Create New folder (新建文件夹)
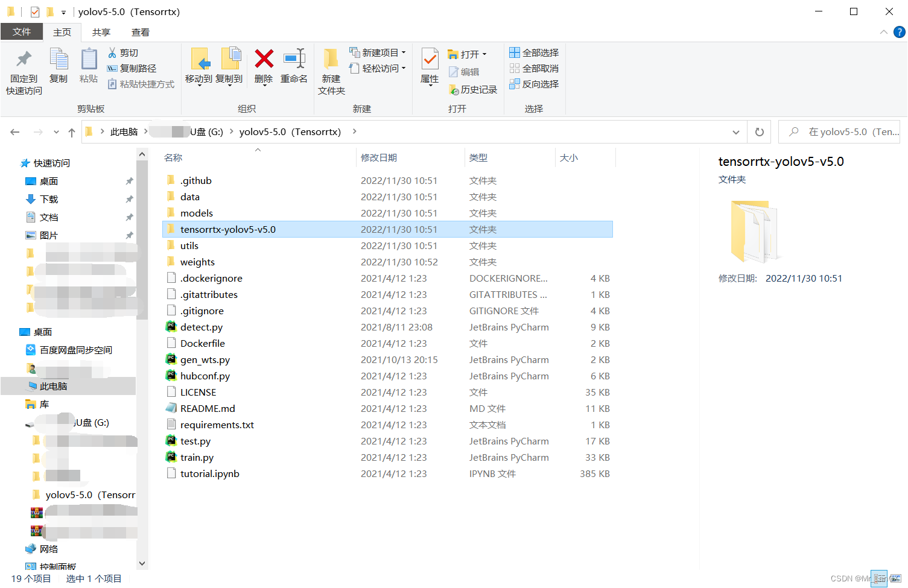Image resolution: width=908 pixels, height=588 pixels. 331,71
